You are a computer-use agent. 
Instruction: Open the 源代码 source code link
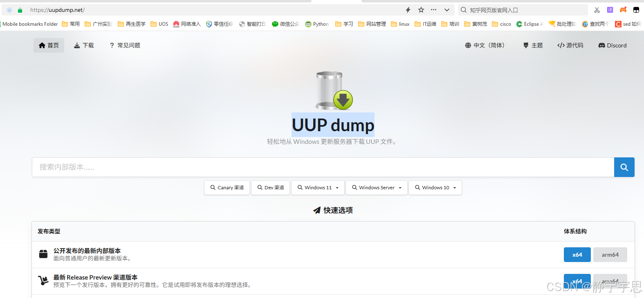tap(570, 45)
